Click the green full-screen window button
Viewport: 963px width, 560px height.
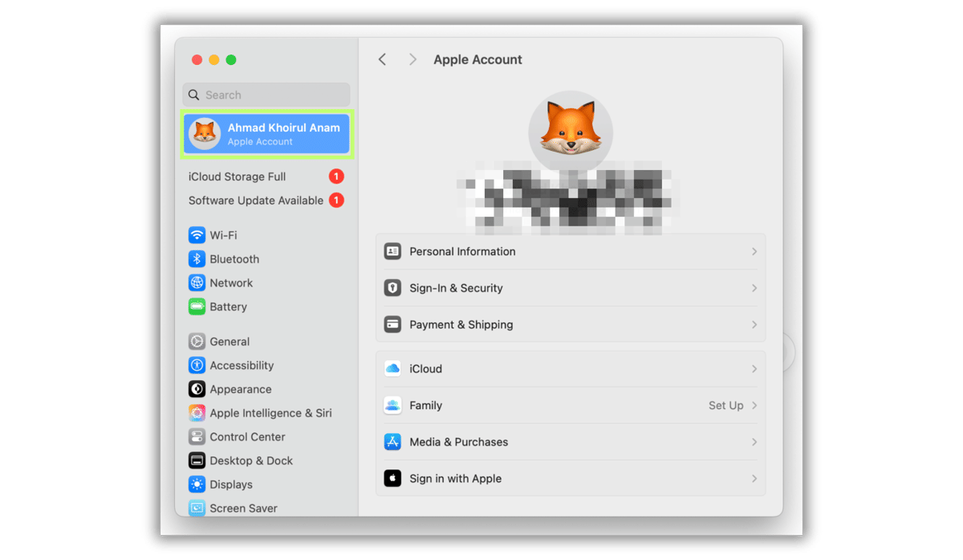click(x=231, y=59)
